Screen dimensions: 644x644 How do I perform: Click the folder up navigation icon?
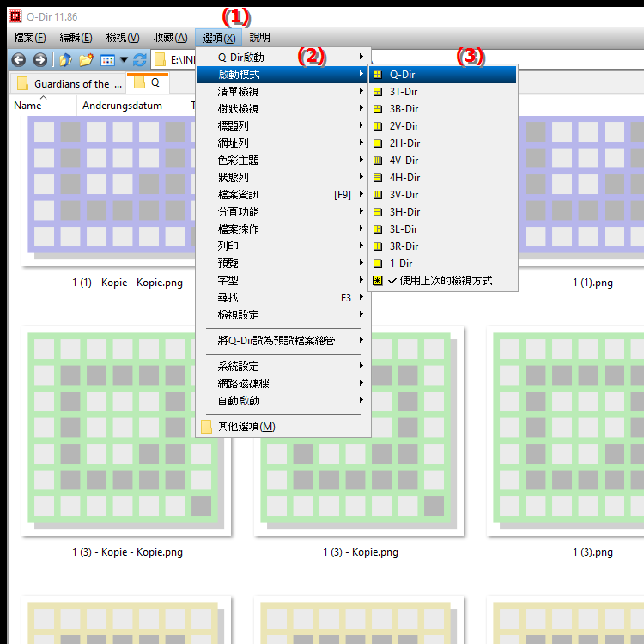click(66, 60)
